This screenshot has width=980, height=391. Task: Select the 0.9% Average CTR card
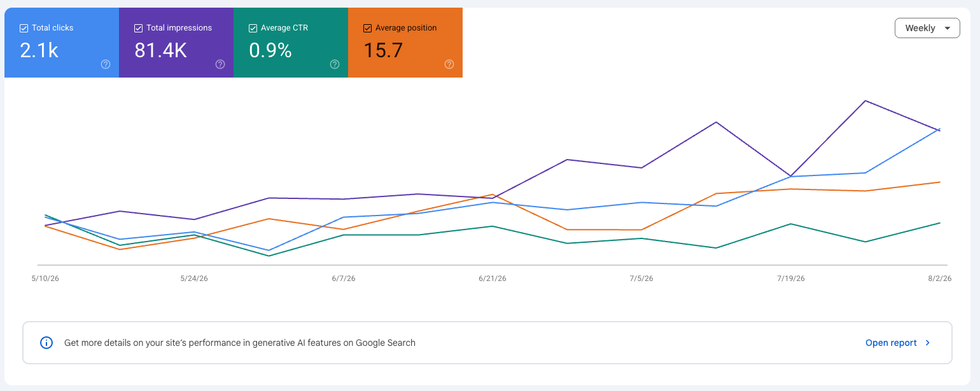291,43
